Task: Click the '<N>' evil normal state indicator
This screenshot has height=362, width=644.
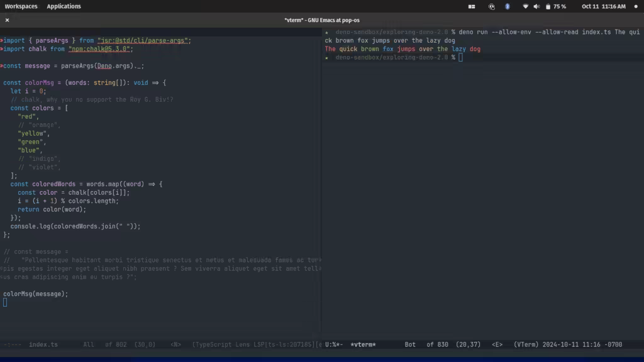Action: [x=176, y=344]
